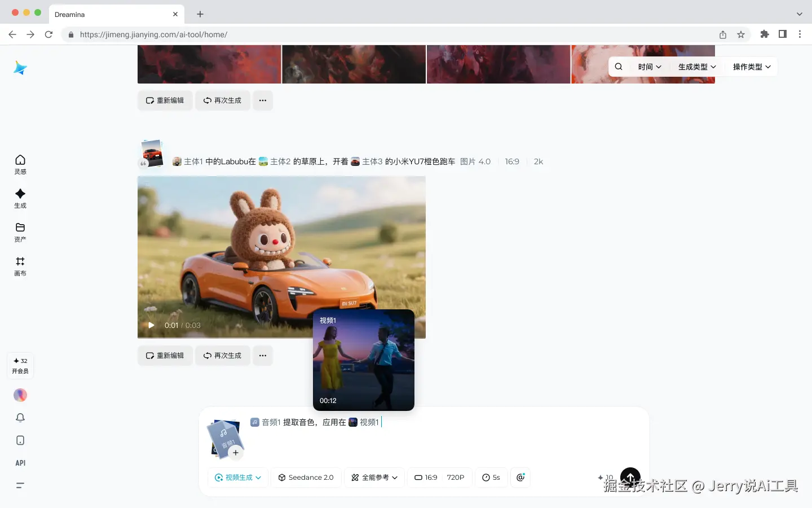Click the @ mention icon button
Image resolution: width=812 pixels, height=508 pixels.
pos(520,478)
